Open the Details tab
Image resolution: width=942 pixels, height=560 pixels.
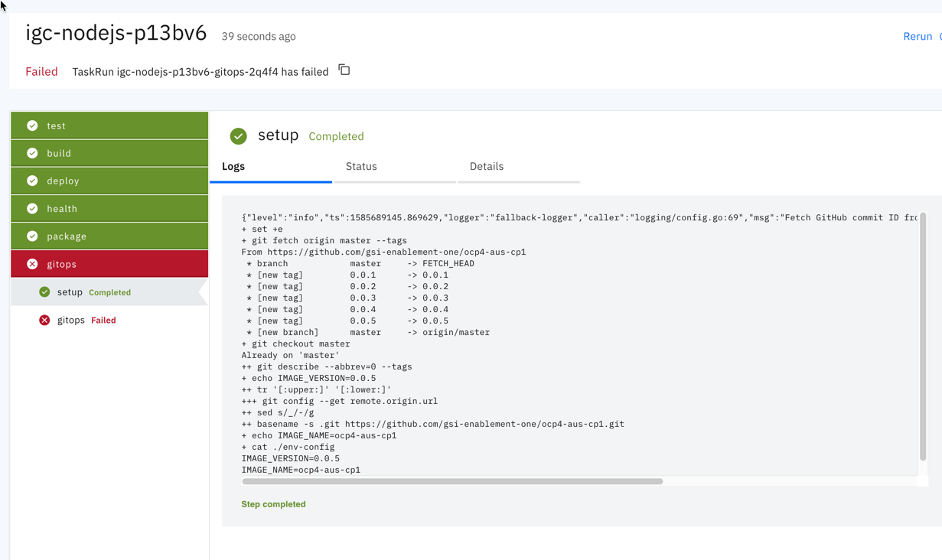click(487, 166)
